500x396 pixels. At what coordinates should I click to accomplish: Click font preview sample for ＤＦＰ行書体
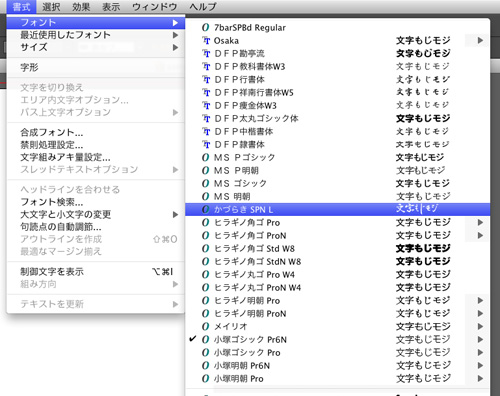423,79
